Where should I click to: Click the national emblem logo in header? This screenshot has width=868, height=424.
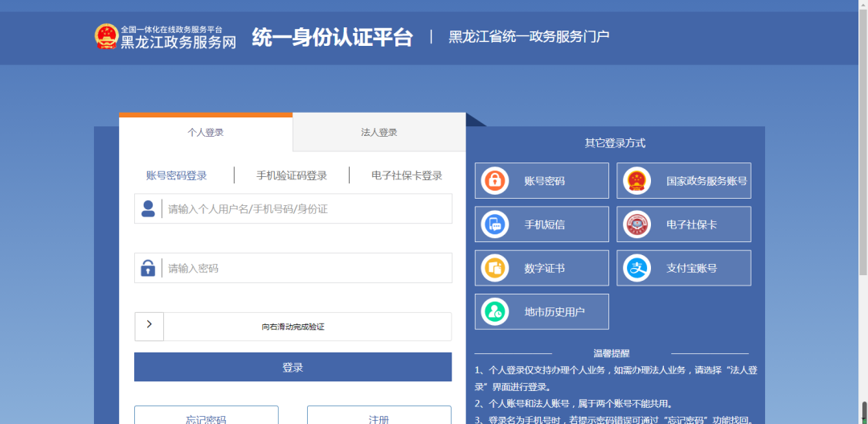[x=106, y=36]
